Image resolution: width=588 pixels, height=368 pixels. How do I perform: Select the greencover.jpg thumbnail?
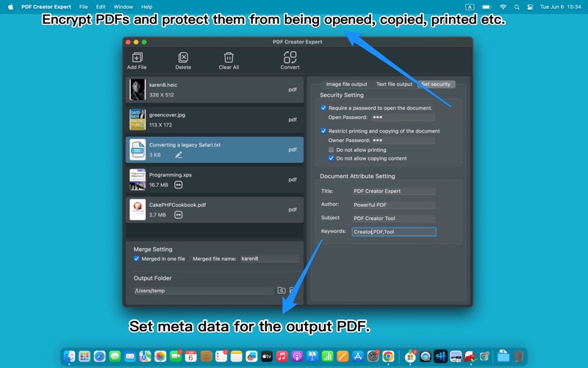(137, 120)
